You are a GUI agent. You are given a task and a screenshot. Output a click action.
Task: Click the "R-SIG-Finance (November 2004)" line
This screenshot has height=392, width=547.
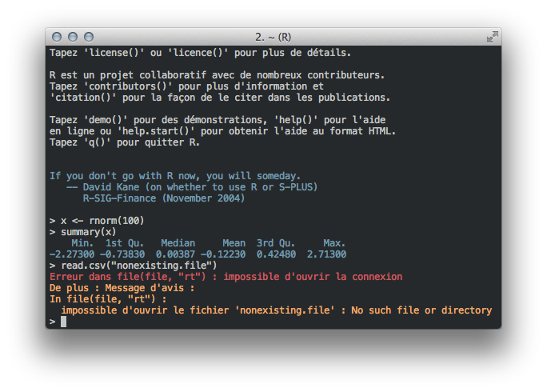[x=164, y=198]
